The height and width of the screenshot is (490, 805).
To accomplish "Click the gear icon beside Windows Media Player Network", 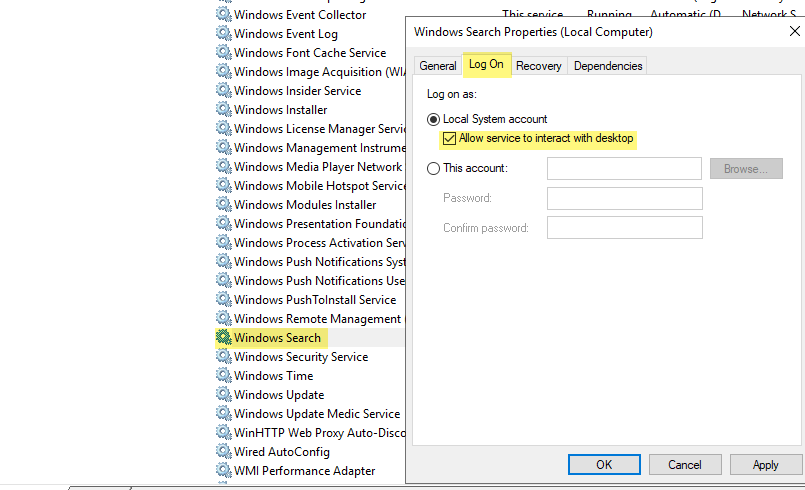I will pyautogui.click(x=223, y=166).
